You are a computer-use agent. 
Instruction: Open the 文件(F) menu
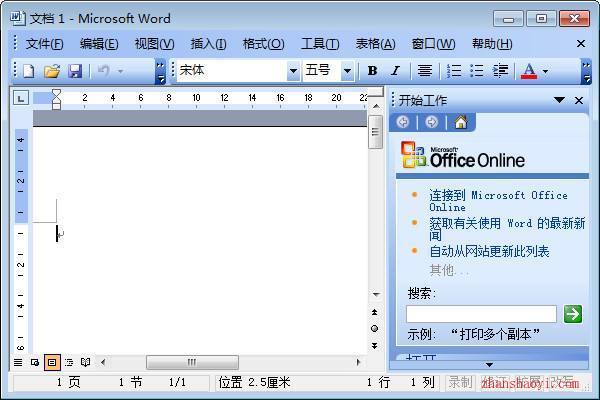pyautogui.click(x=44, y=44)
